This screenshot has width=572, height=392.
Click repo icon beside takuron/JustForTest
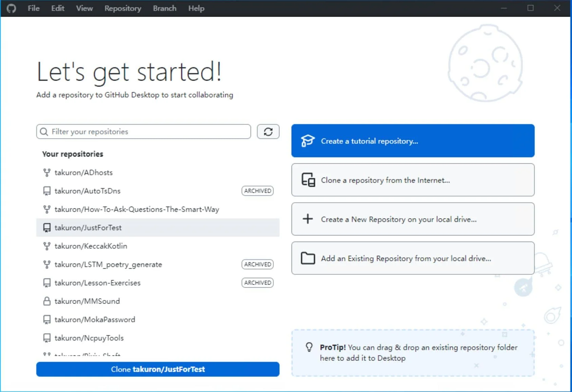47,228
